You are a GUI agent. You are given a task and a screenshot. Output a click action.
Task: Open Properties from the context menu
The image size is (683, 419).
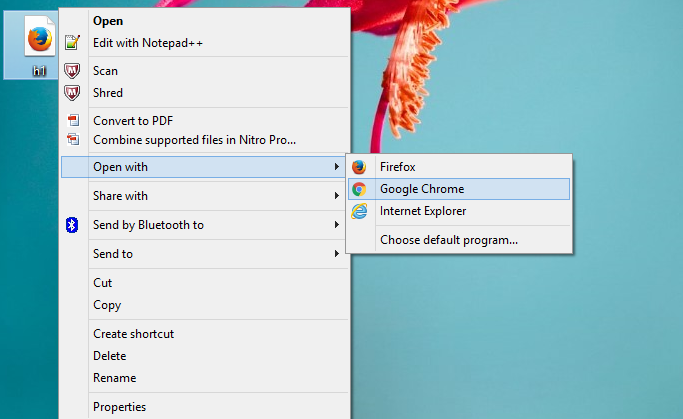205,407
